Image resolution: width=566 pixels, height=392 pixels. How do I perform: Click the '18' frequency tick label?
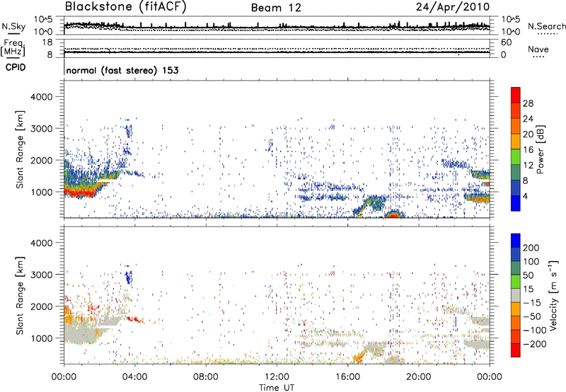click(x=47, y=42)
